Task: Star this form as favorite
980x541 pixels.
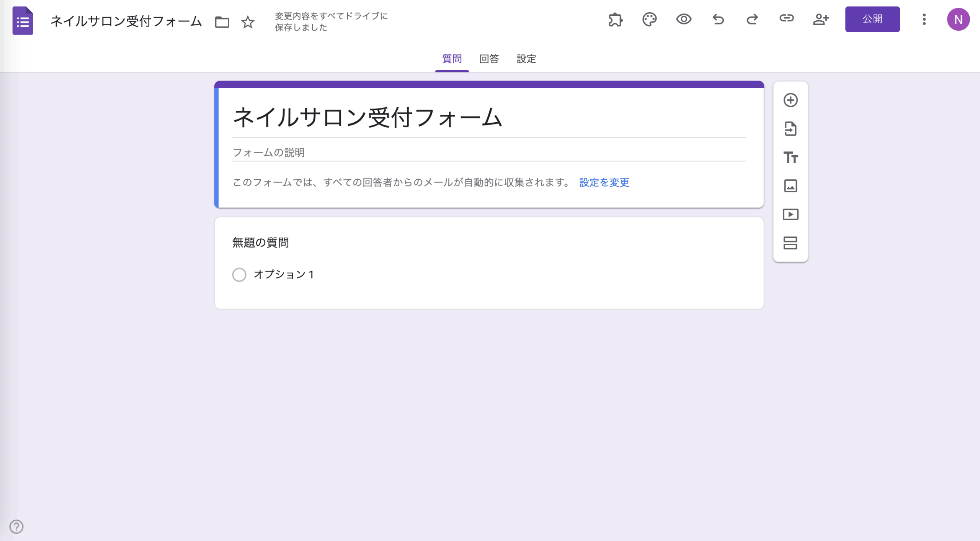Action: [x=248, y=22]
